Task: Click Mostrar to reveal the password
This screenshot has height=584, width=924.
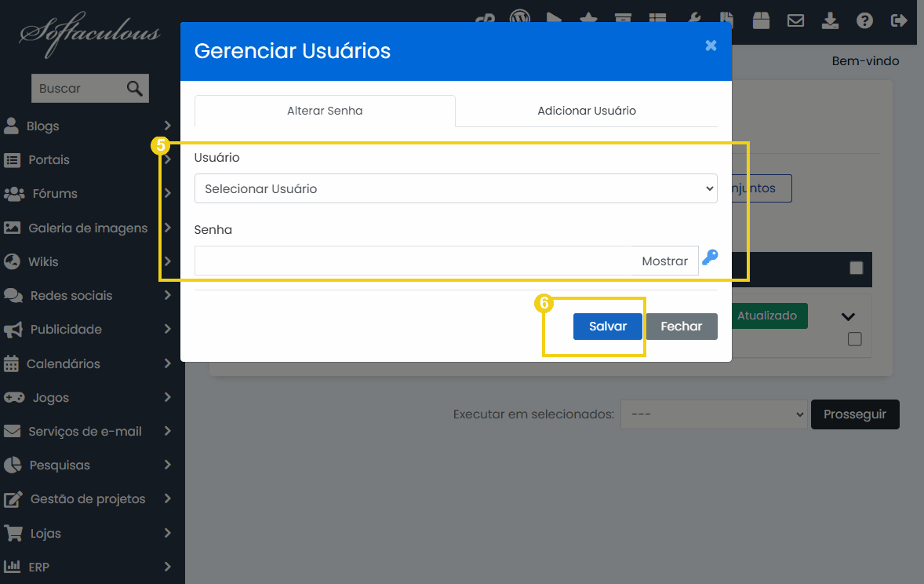Action: pyautogui.click(x=664, y=261)
